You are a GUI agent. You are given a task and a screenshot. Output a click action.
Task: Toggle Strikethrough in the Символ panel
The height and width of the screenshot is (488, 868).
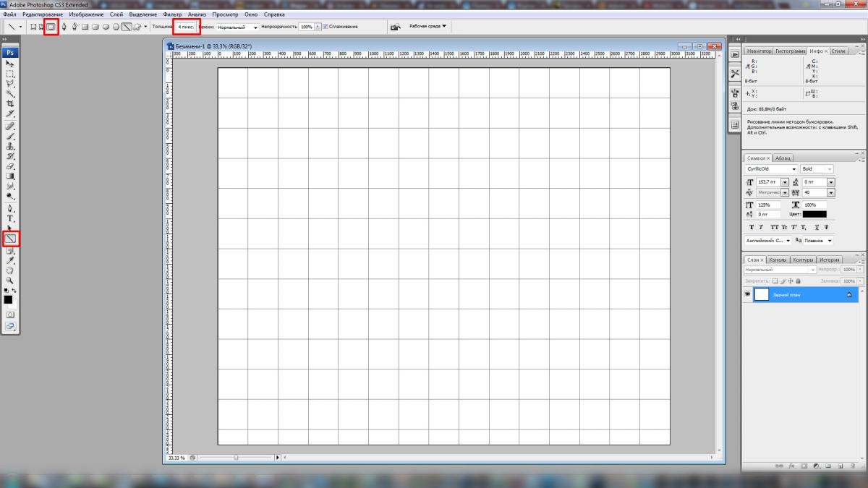[825, 227]
